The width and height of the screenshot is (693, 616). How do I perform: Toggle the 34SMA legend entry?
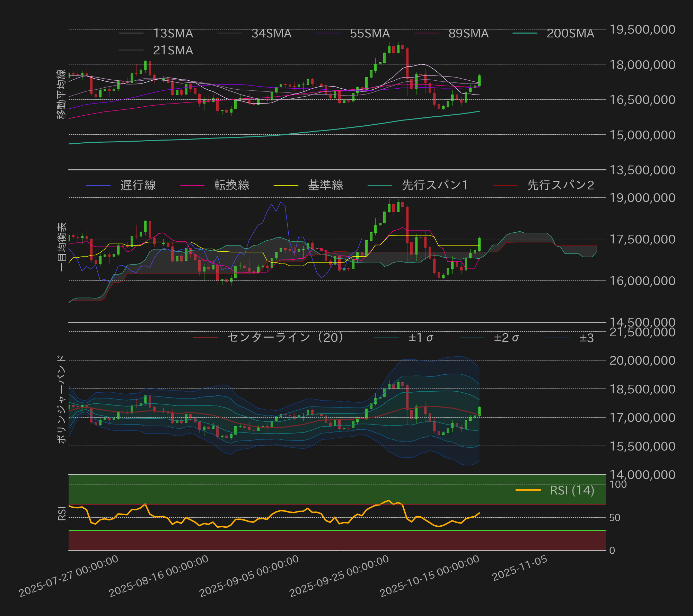pos(271,33)
